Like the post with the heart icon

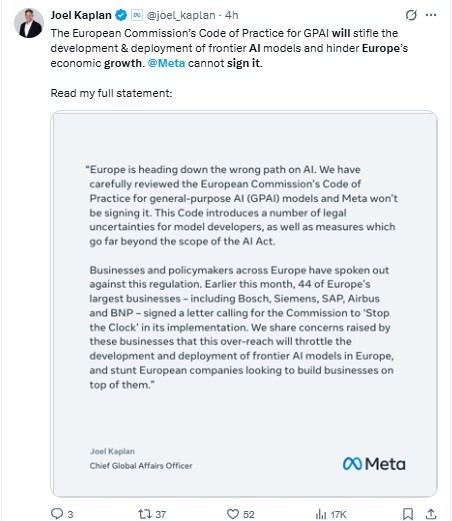[233, 514]
